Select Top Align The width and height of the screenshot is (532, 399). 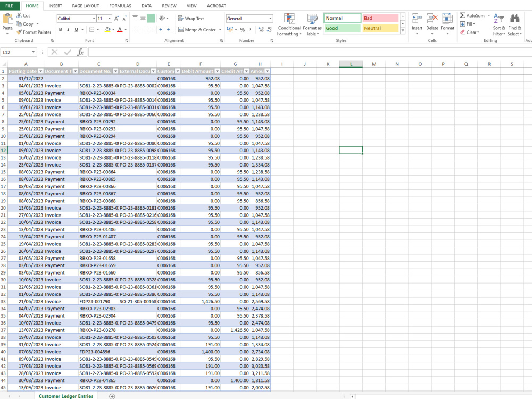135,18
